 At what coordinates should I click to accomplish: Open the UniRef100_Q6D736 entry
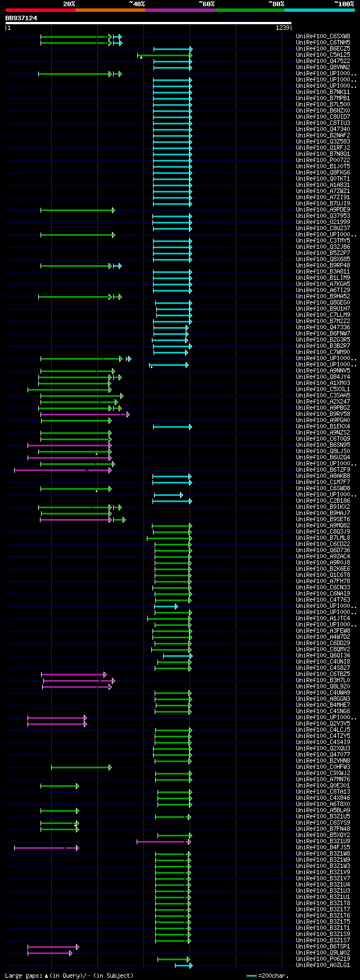(x=323, y=551)
